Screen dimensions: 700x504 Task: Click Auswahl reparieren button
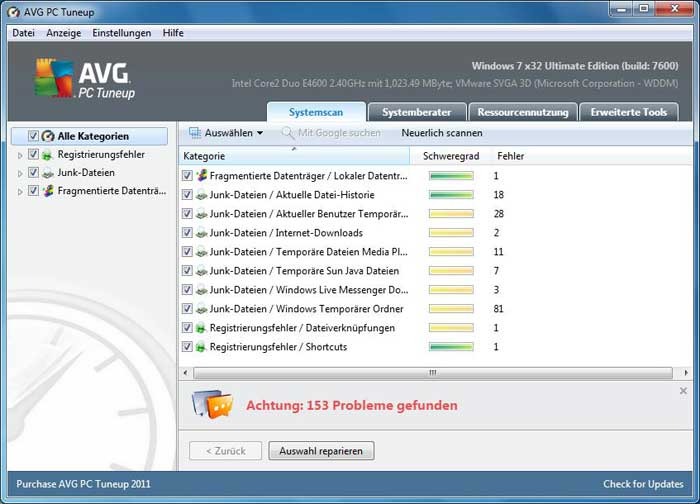click(321, 451)
